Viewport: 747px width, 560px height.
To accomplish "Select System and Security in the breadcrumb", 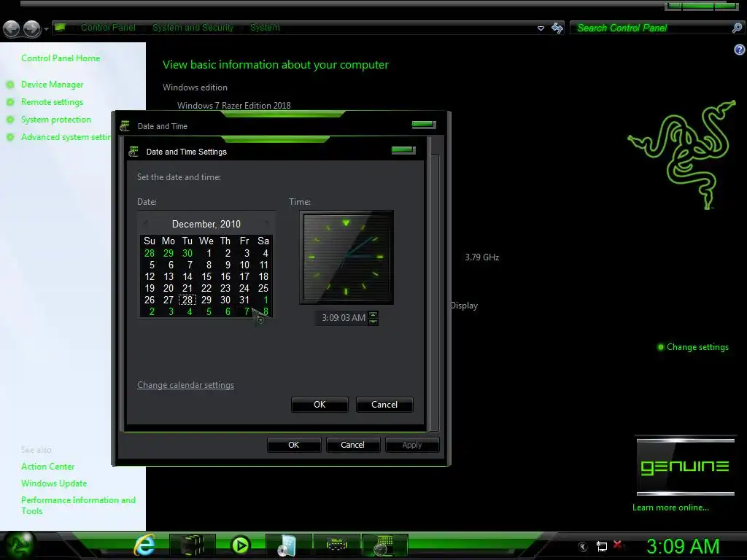I will (193, 27).
